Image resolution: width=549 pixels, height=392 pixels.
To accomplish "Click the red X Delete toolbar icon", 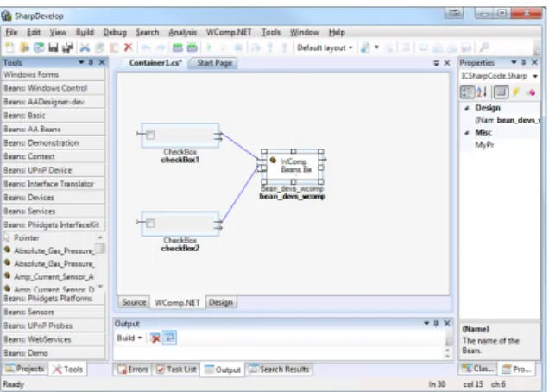I will click(x=128, y=47).
